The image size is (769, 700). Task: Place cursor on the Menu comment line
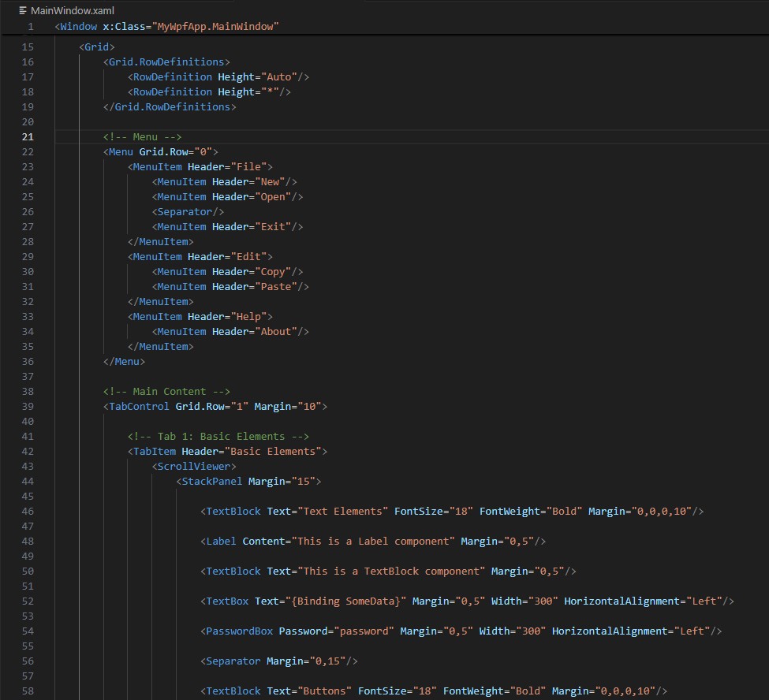[x=142, y=136]
